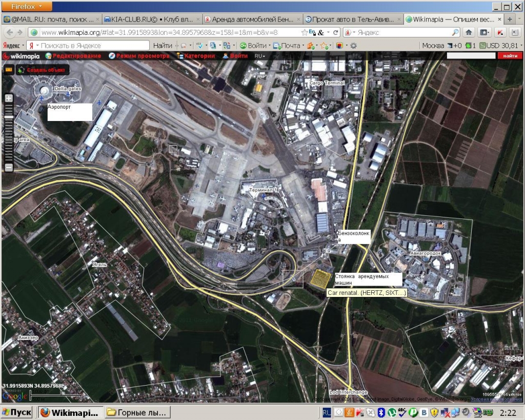The width and height of the screenshot is (525, 420).
Task: Open the Горные лы... taskbar folder
Action: pyautogui.click(x=137, y=412)
